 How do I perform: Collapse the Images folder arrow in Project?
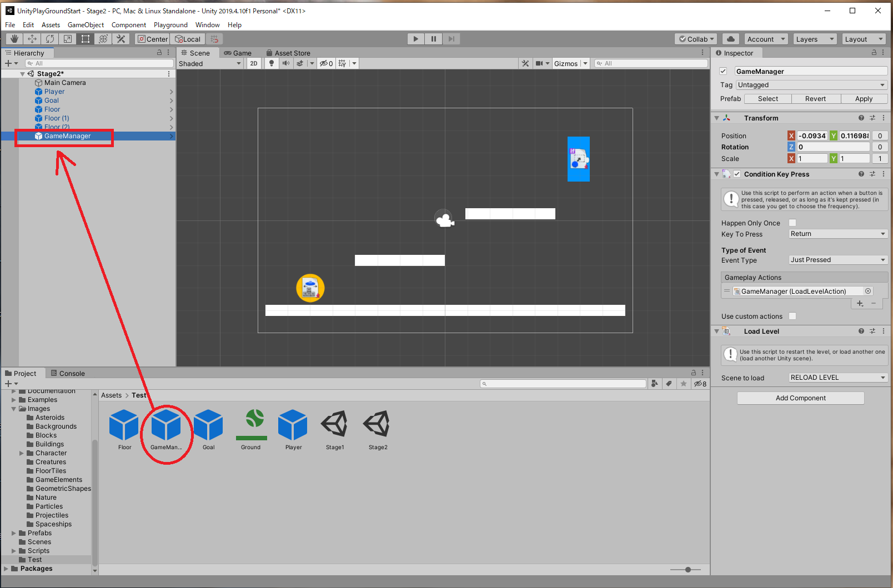(14, 409)
